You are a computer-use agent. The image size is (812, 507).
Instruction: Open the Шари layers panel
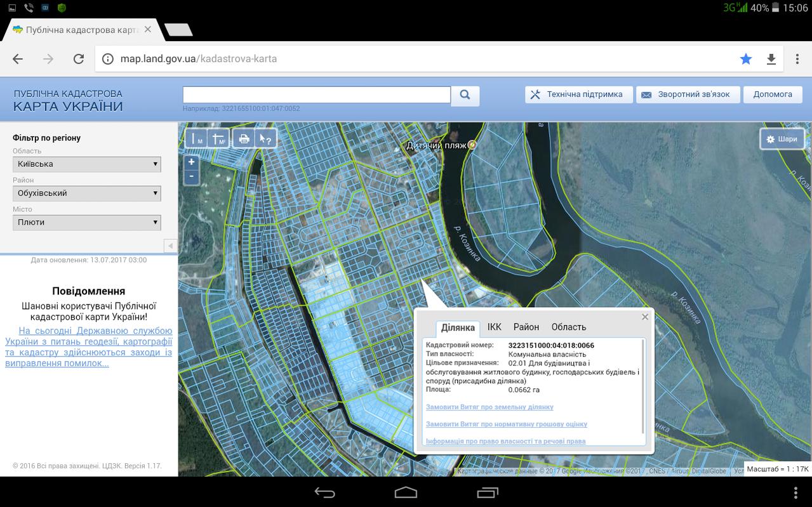782,139
